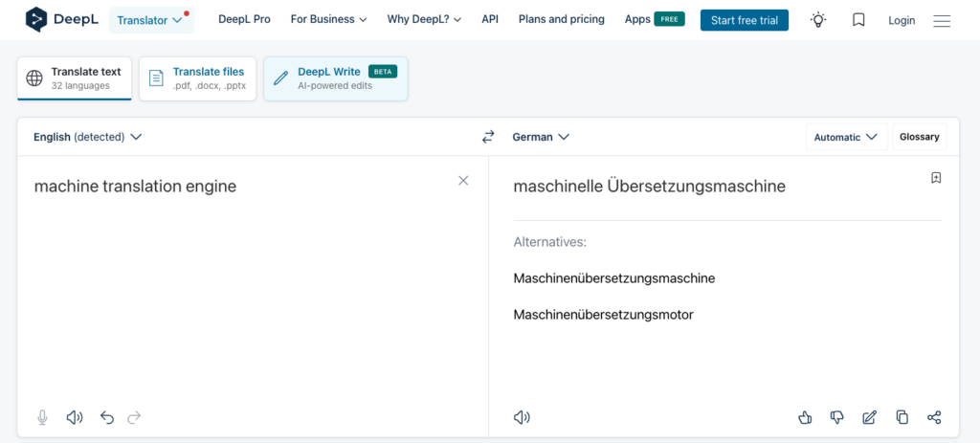Expand the For Business menu
The height and width of the screenshot is (443, 980).
click(x=329, y=19)
